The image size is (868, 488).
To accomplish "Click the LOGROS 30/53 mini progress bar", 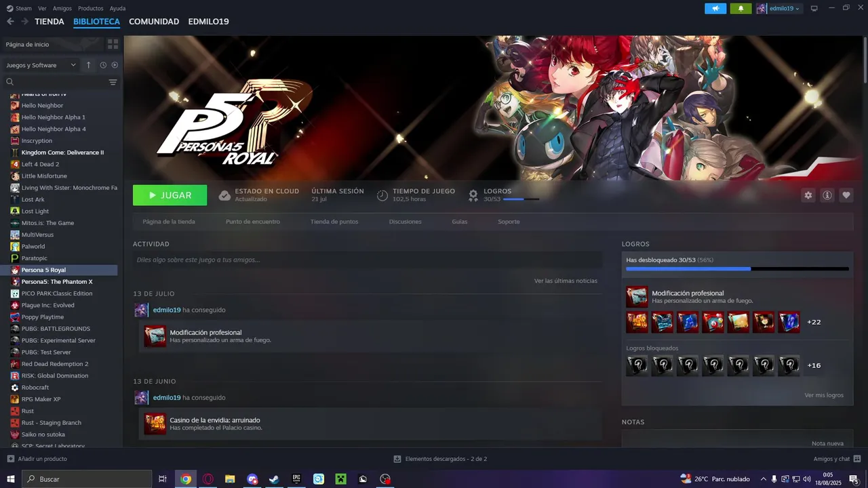I will pyautogui.click(x=521, y=199).
